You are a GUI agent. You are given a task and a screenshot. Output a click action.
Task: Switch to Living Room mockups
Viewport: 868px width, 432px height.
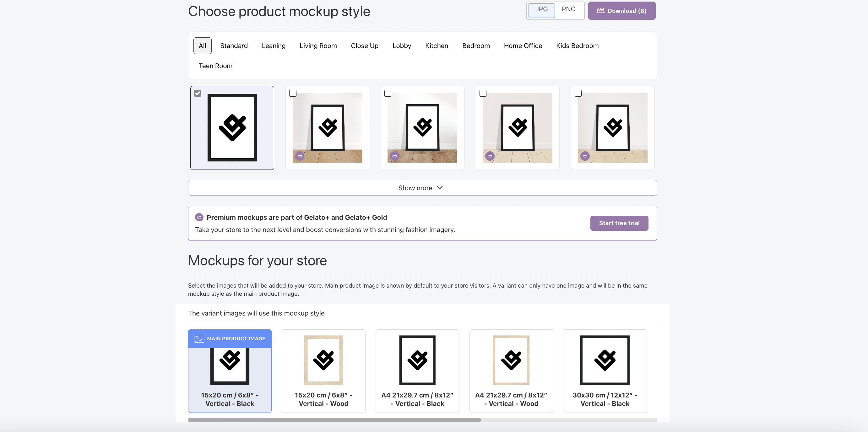point(318,46)
